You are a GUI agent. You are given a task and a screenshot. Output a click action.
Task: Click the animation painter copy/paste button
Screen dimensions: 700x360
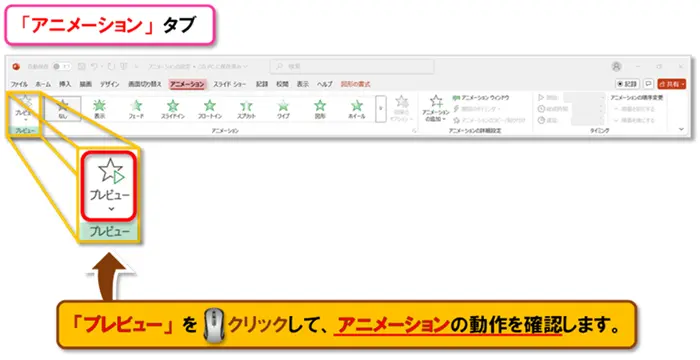pyautogui.click(x=489, y=120)
